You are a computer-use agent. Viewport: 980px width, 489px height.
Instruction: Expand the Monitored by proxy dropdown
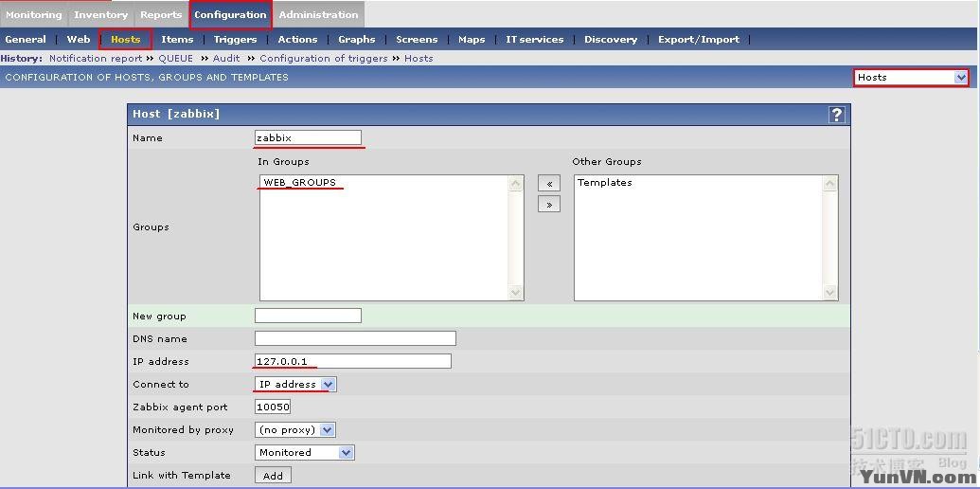(x=295, y=429)
